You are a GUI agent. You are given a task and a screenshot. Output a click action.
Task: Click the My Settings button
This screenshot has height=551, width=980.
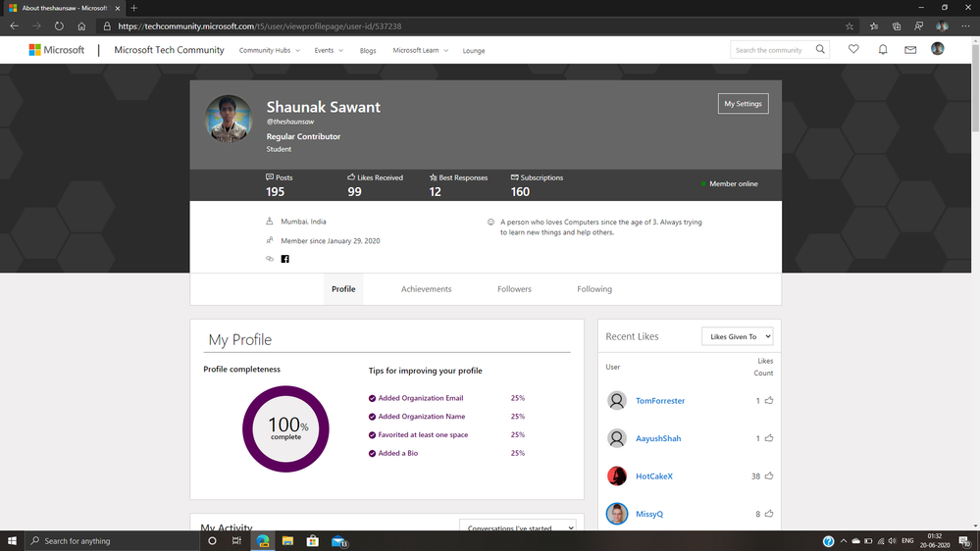click(x=743, y=104)
